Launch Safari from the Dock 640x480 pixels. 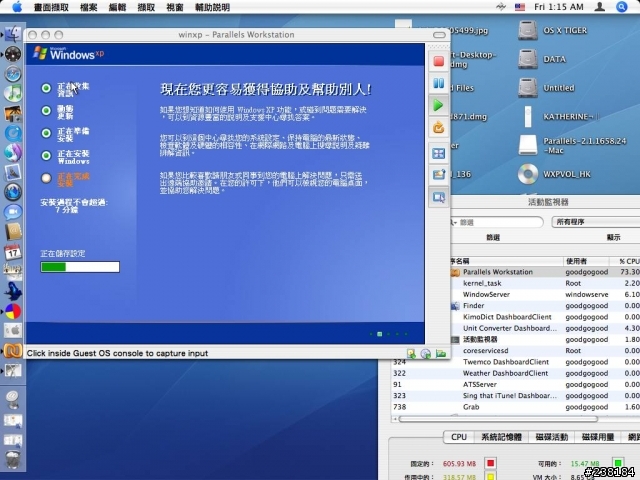pyautogui.click(x=13, y=74)
